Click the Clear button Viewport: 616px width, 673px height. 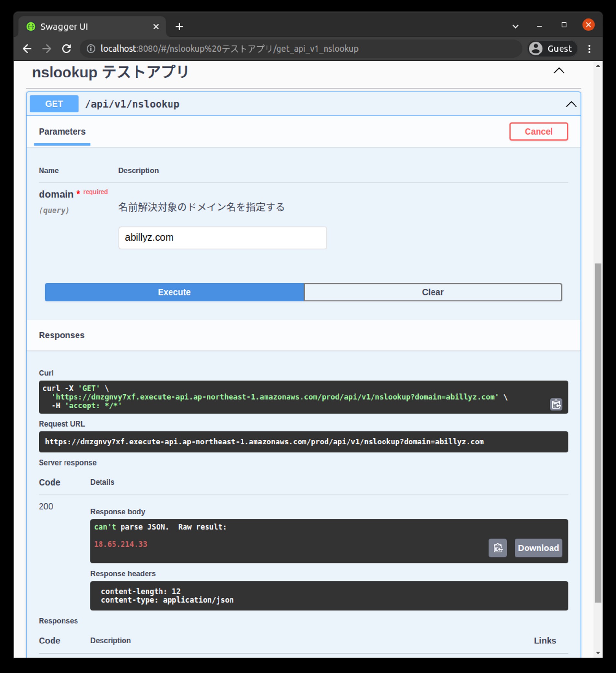(432, 292)
